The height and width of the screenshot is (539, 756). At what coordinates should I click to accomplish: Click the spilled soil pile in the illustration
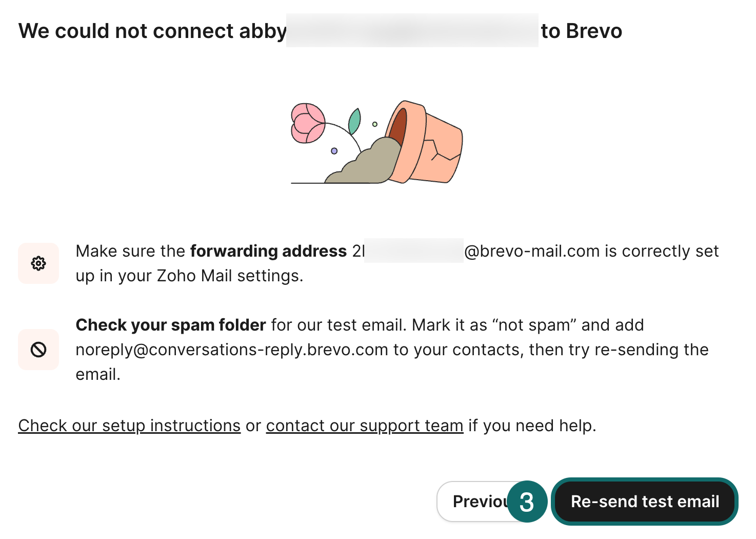pyautogui.click(x=369, y=164)
